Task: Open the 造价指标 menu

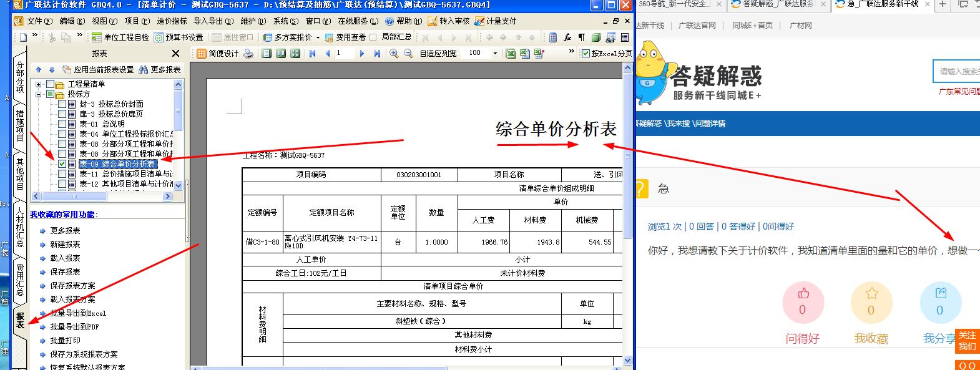Action: (x=172, y=21)
